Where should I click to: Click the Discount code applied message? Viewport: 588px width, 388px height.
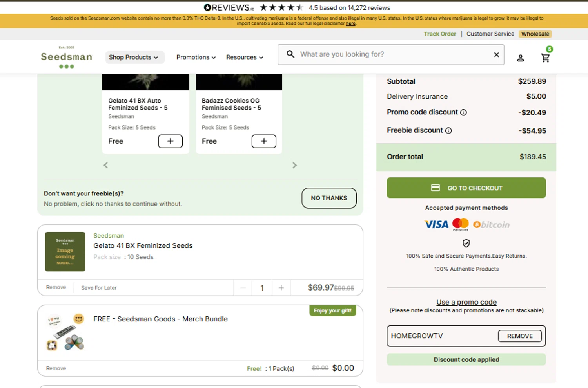466,359
